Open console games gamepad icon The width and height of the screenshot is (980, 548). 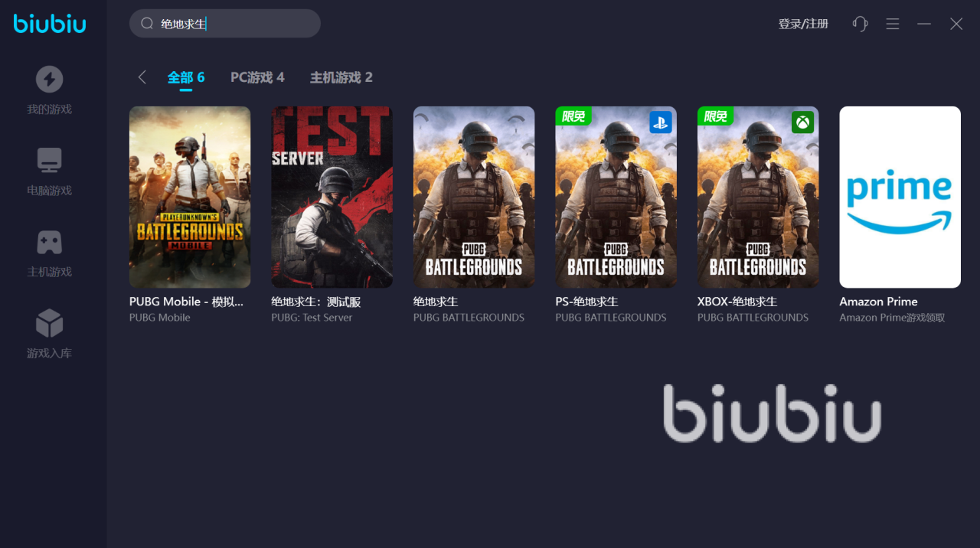pyautogui.click(x=50, y=243)
